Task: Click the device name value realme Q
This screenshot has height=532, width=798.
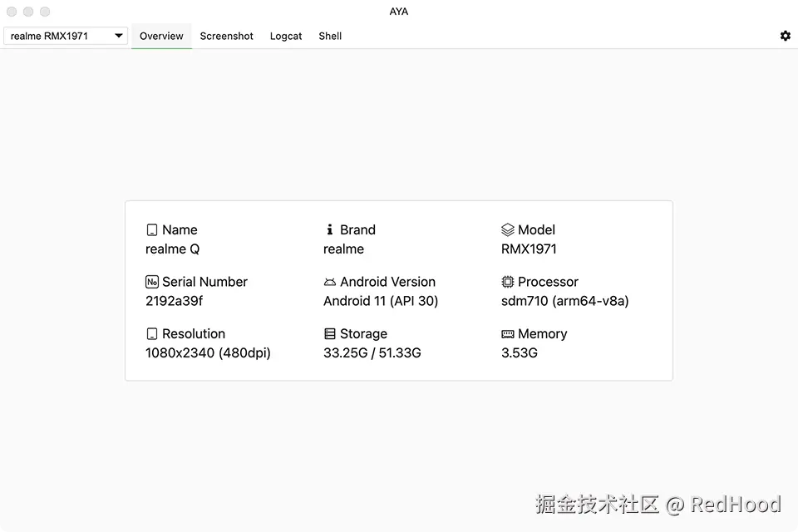Action: click(x=173, y=249)
